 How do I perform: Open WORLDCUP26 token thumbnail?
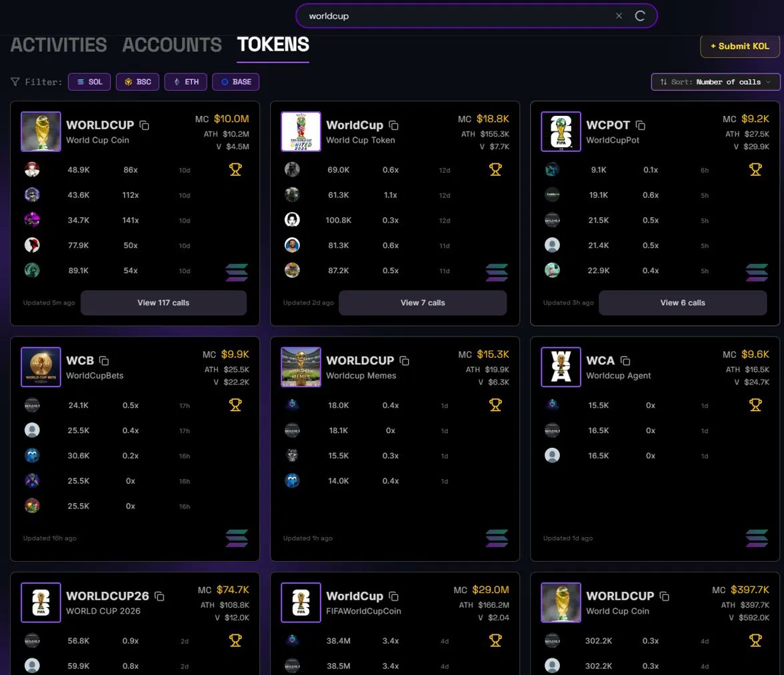tap(41, 602)
